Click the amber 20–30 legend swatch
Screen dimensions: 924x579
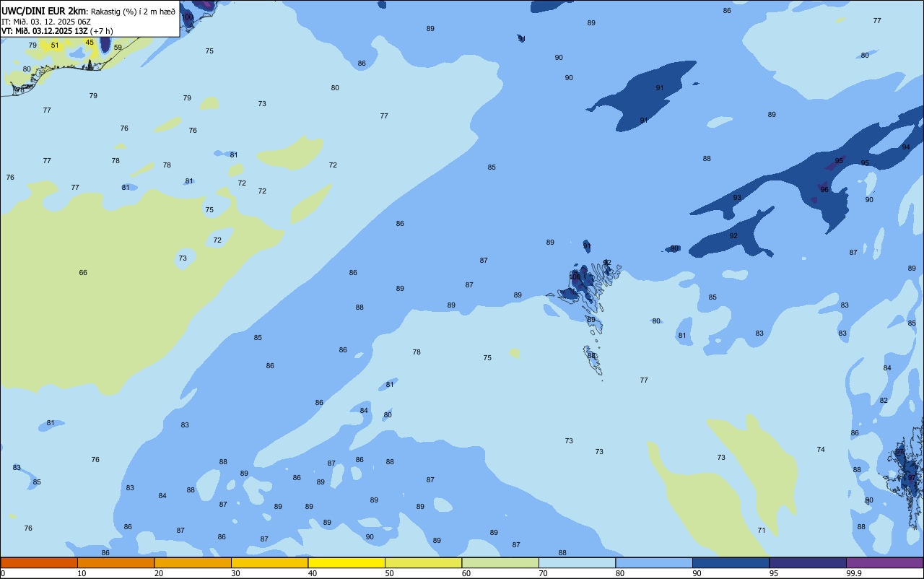(193, 562)
